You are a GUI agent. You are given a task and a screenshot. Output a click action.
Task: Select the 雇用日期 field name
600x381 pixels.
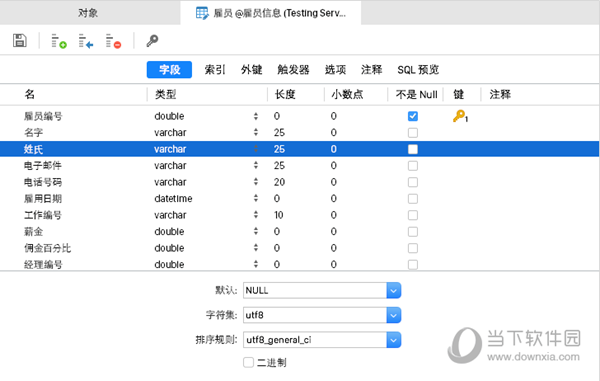coord(43,198)
